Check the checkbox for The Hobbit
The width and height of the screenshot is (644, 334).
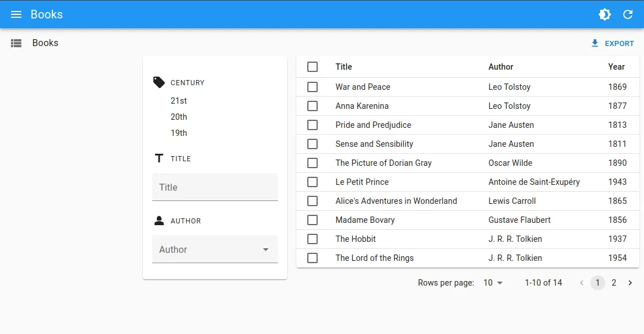(312, 238)
